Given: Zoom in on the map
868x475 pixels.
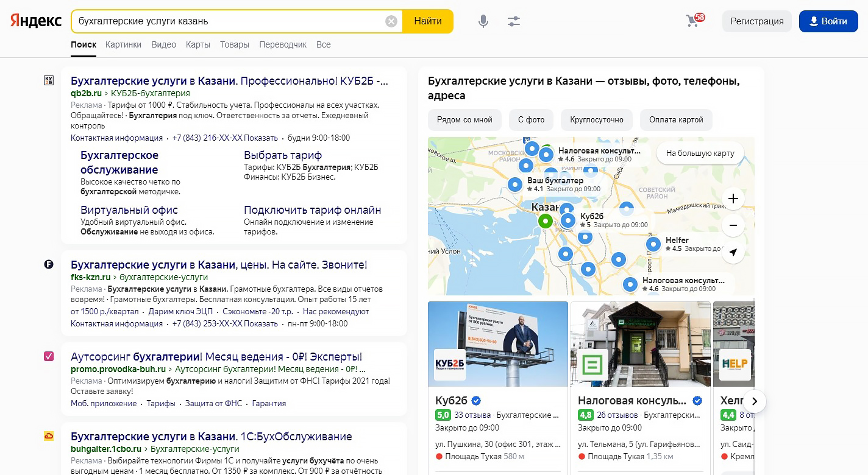Looking at the screenshot, I should [733, 199].
